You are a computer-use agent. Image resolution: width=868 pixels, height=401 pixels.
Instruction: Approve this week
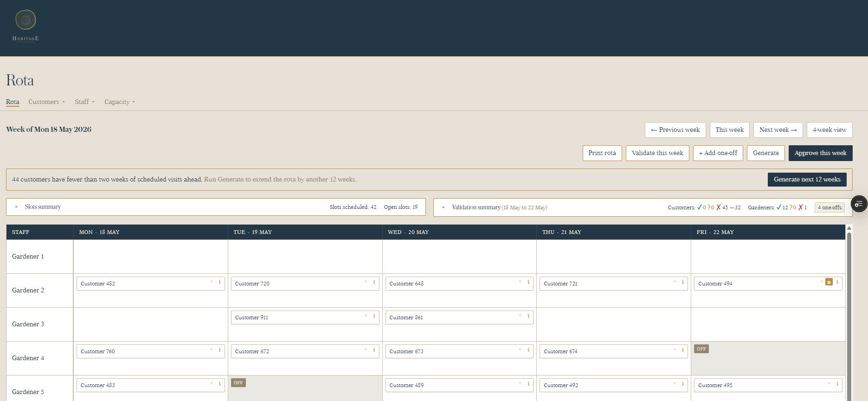coord(820,153)
